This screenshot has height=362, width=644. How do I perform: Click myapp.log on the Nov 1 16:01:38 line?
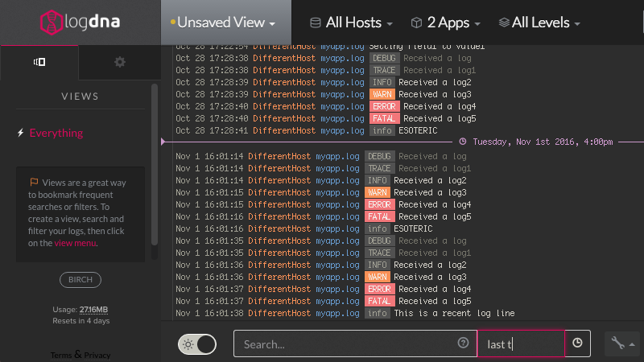point(337,313)
